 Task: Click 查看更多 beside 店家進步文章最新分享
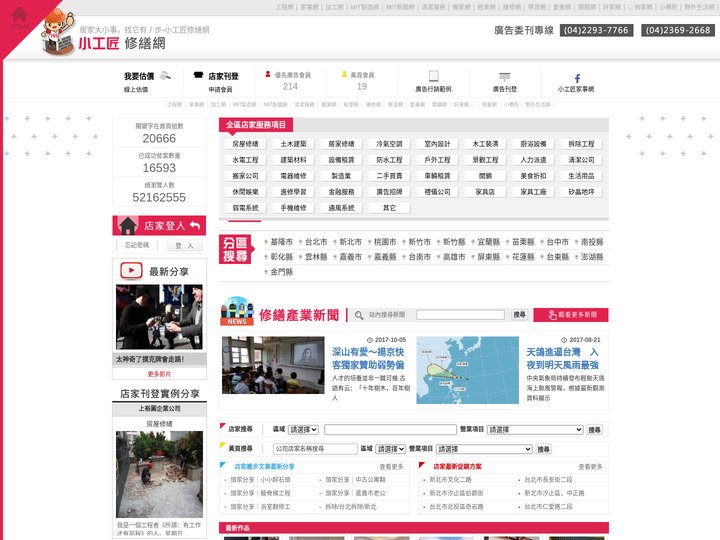point(391,467)
